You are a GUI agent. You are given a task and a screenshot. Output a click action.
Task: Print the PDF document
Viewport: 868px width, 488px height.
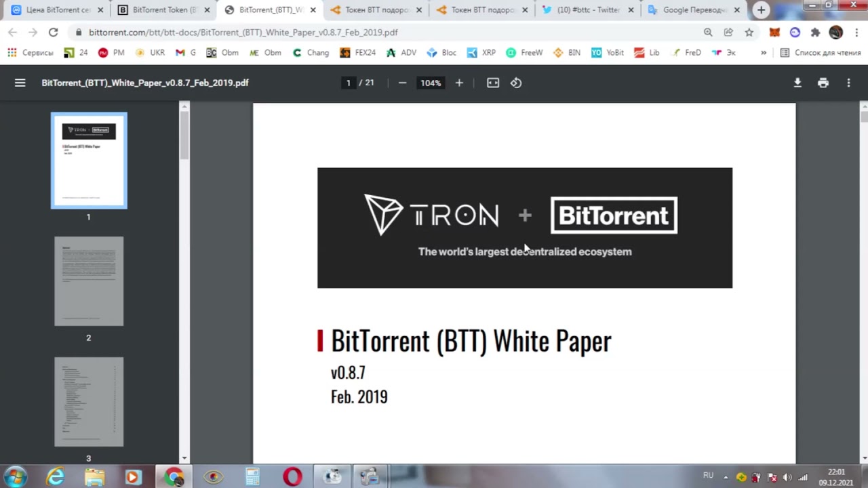click(823, 83)
